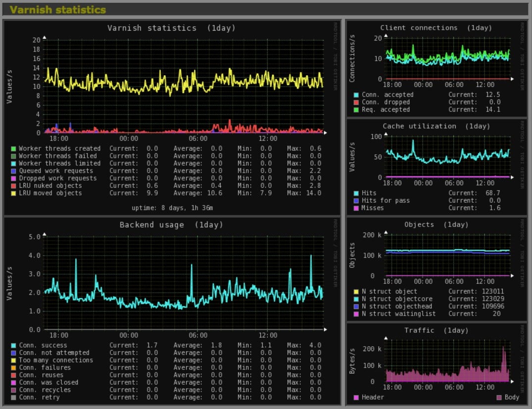Click the orange Conn. failures swatch
Viewport: 532px width, 409px height.
(x=13, y=367)
